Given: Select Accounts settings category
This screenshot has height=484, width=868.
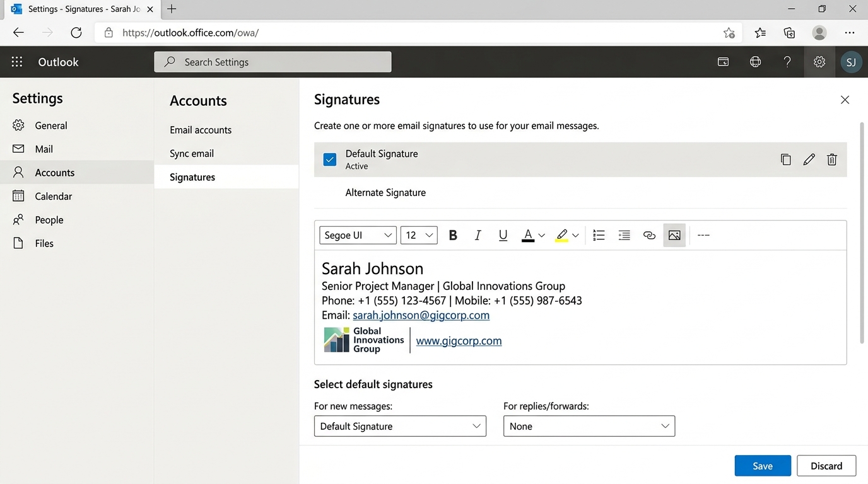Looking at the screenshot, I should click(x=77, y=173).
